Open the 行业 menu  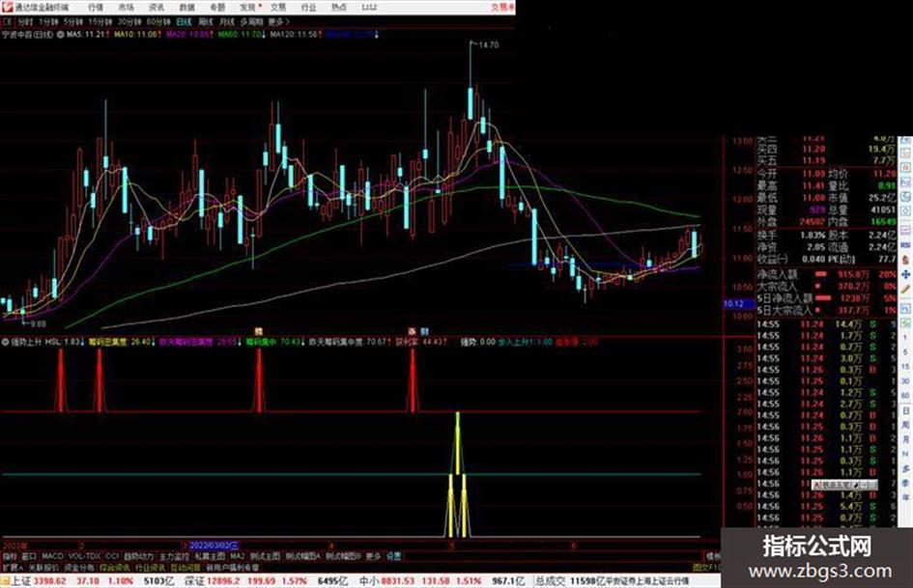(308, 7)
